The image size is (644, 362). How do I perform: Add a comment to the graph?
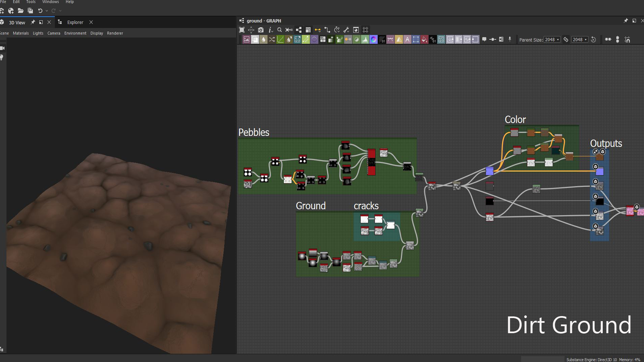(x=484, y=40)
